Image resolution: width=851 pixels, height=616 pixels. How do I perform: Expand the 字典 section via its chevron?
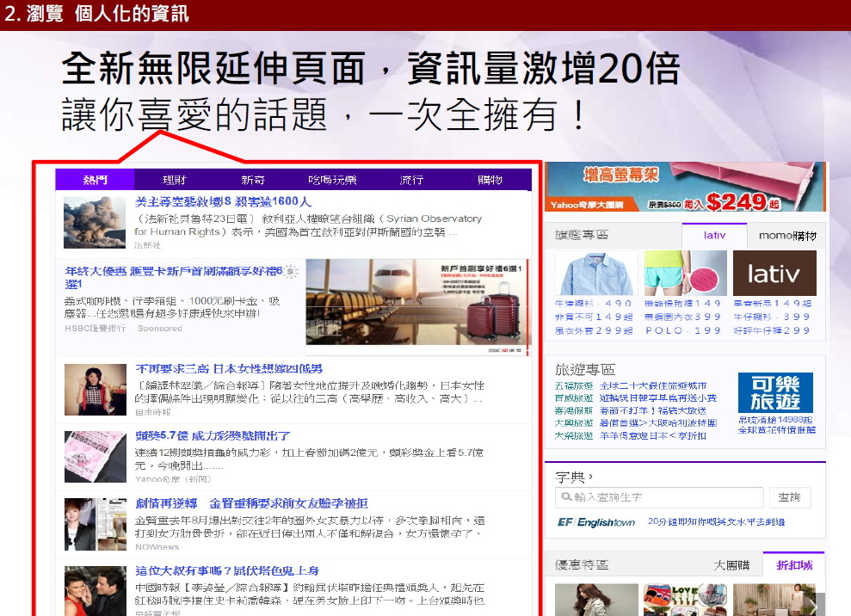pyautogui.click(x=589, y=475)
